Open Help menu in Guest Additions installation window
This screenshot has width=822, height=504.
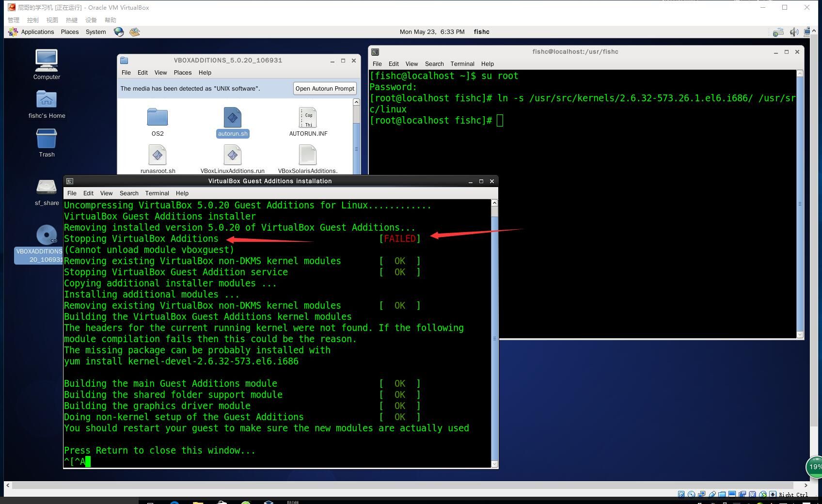click(x=182, y=193)
